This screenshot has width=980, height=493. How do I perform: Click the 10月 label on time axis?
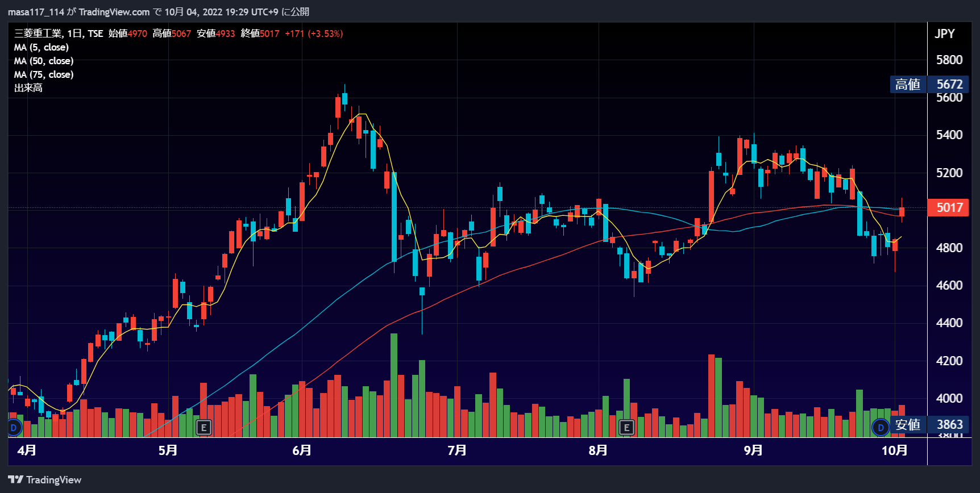click(895, 450)
